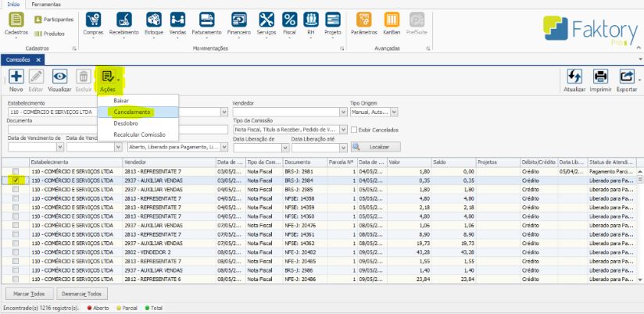Image resolution: width=644 pixels, height=314 pixels.
Task: Open the Tipo Origem dropdown
Action: pyautogui.click(x=393, y=112)
